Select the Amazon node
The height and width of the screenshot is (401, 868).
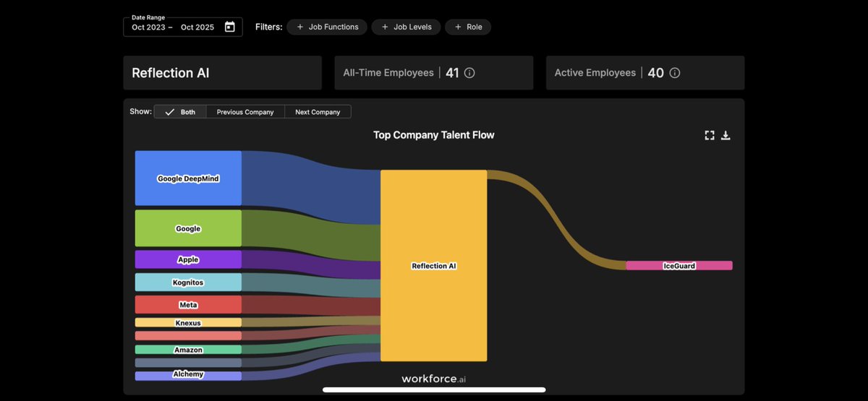pyautogui.click(x=188, y=350)
